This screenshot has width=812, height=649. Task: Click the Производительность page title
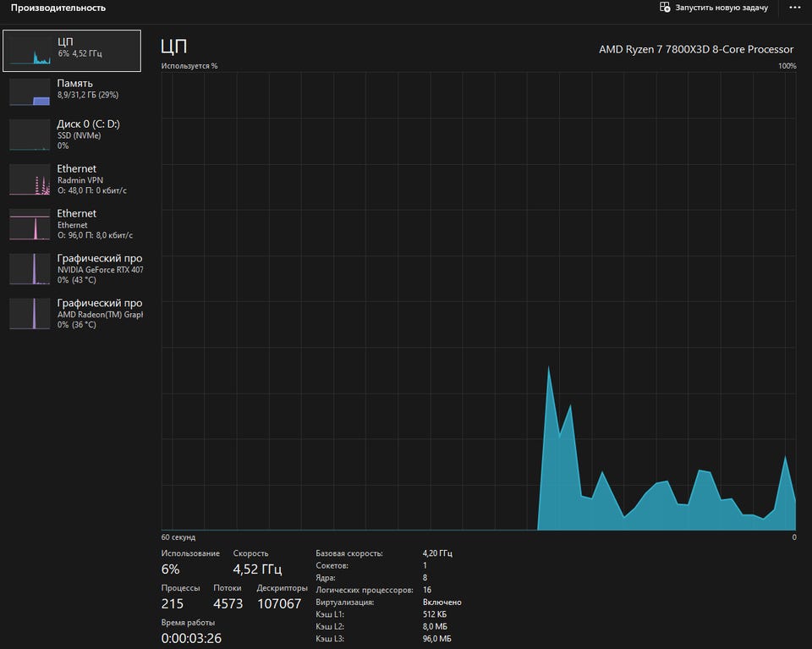pyautogui.click(x=58, y=8)
